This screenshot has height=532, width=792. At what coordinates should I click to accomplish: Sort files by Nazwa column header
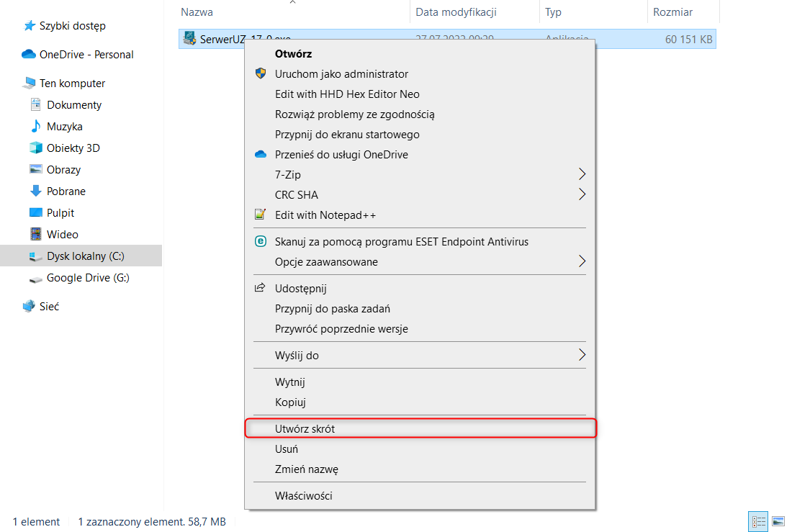[x=197, y=12]
